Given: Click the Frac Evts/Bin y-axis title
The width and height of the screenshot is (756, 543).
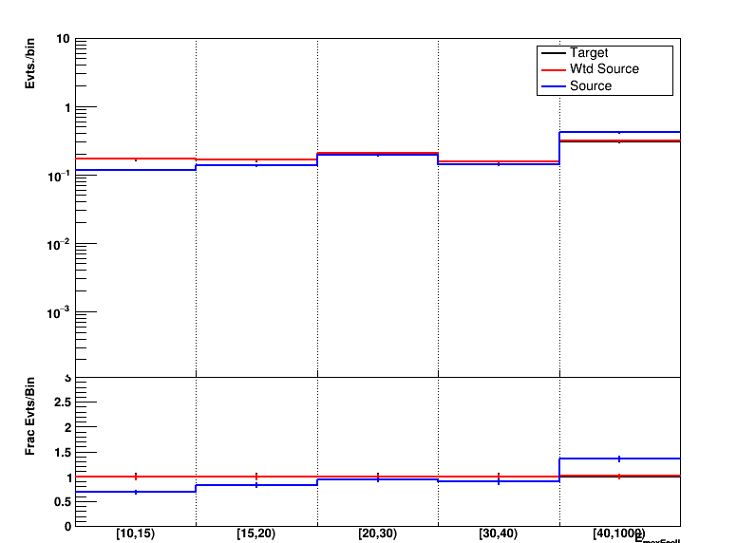Looking at the screenshot, I should click(x=31, y=416).
